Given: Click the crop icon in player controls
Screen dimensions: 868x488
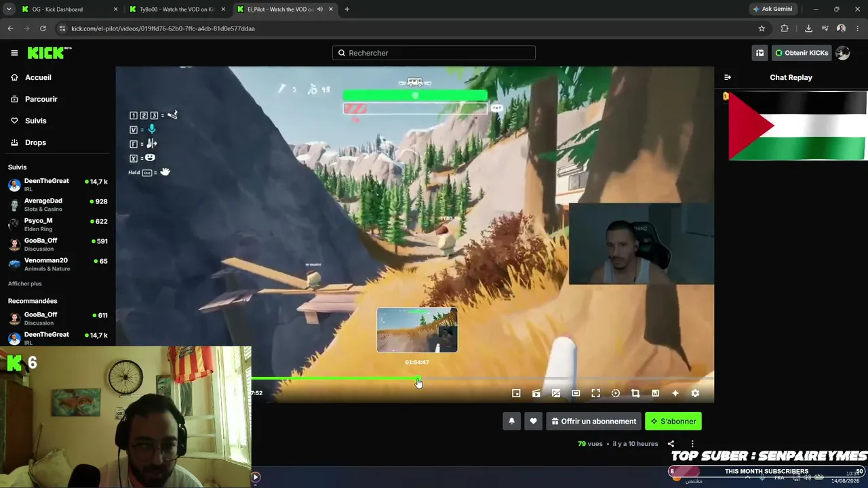Looking at the screenshot, I should pyautogui.click(x=635, y=393).
